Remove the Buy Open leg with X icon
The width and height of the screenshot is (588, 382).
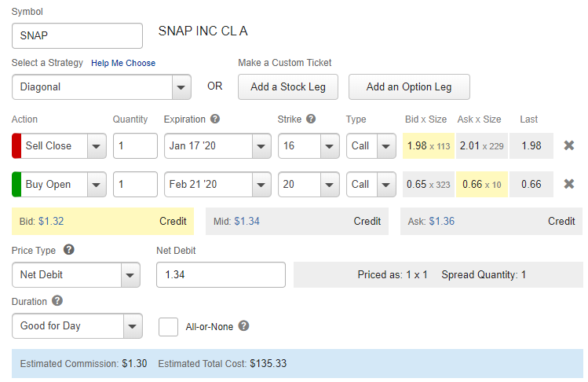point(569,184)
